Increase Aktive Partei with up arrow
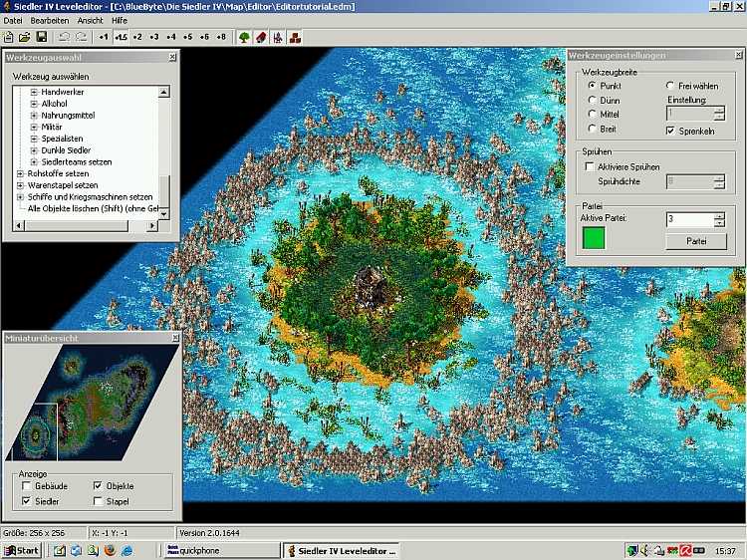This screenshot has height=560, width=747. point(720,215)
